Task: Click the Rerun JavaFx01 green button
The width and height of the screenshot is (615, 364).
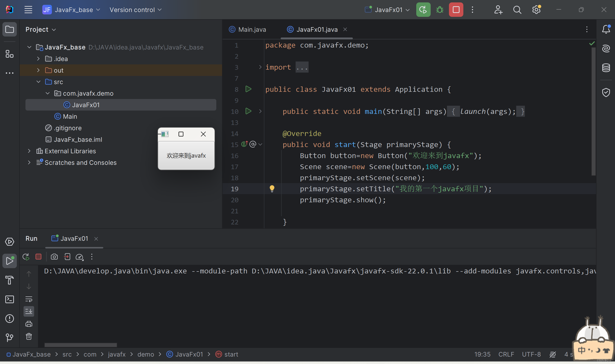Action: coord(423,10)
